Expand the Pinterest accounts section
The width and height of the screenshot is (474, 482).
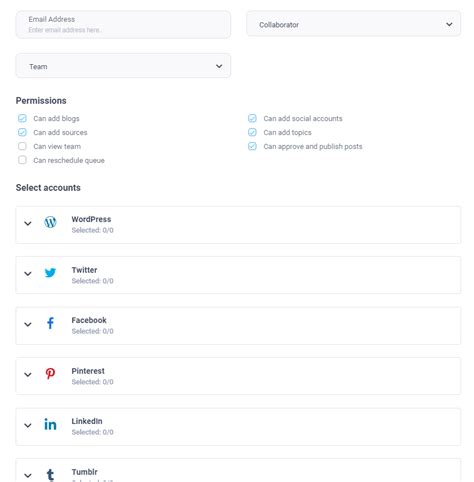coord(28,375)
